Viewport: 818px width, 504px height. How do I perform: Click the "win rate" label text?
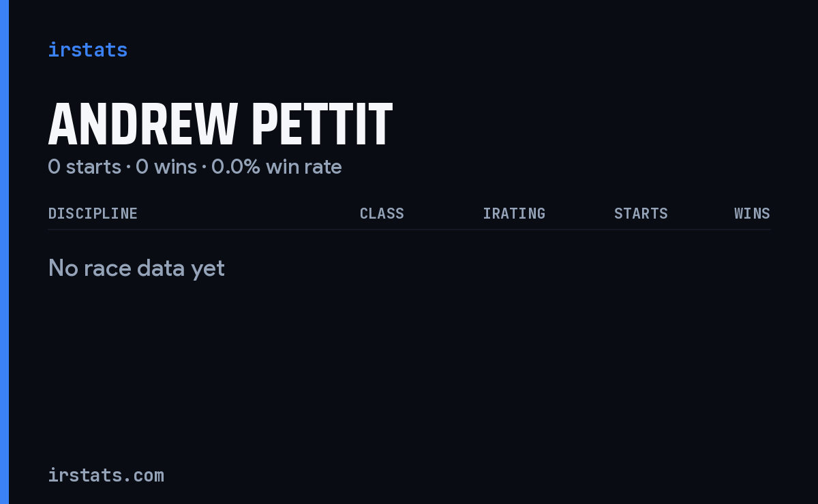(304, 167)
